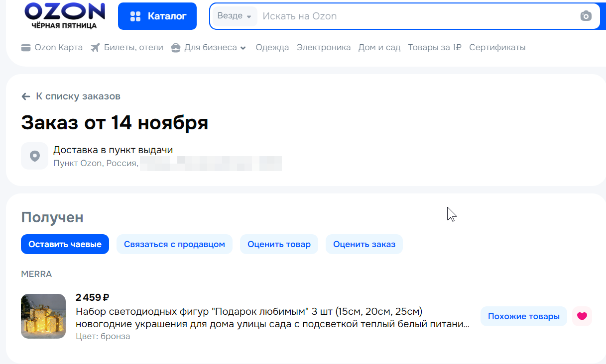Select the Доставка в пункт выдачи text
The width and height of the screenshot is (606, 364).
(113, 150)
